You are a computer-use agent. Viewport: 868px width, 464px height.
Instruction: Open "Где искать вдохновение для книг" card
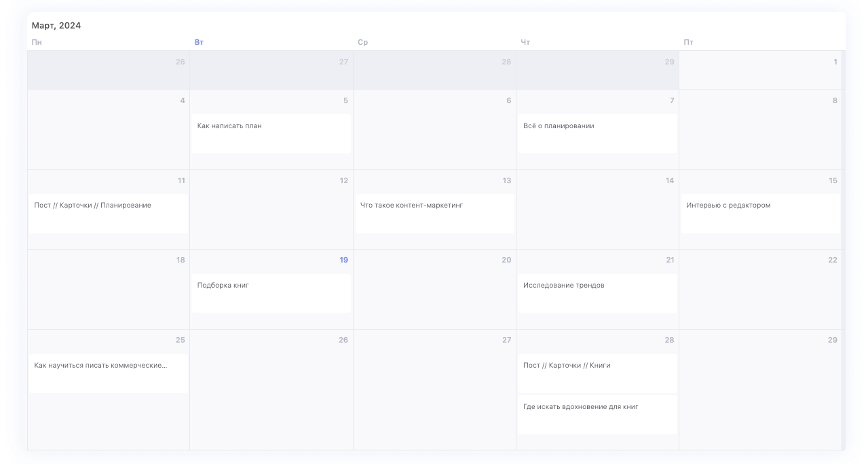coord(597,414)
